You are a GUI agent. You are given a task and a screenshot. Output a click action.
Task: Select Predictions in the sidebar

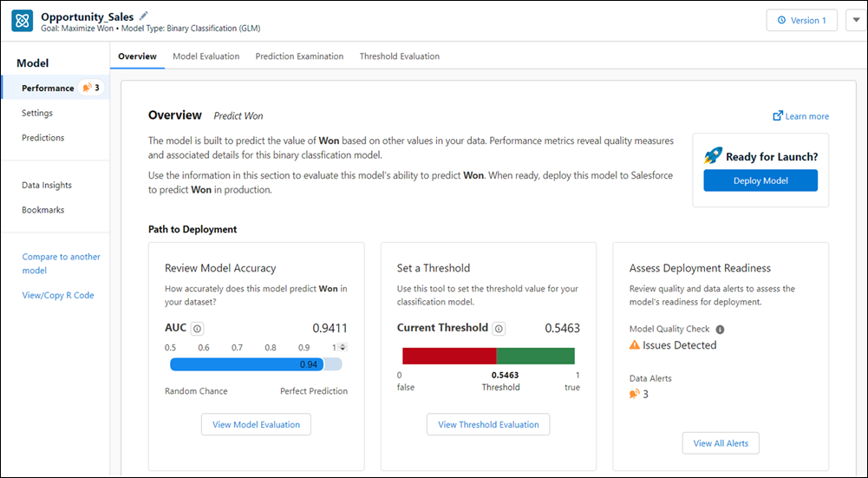pyautogui.click(x=42, y=137)
